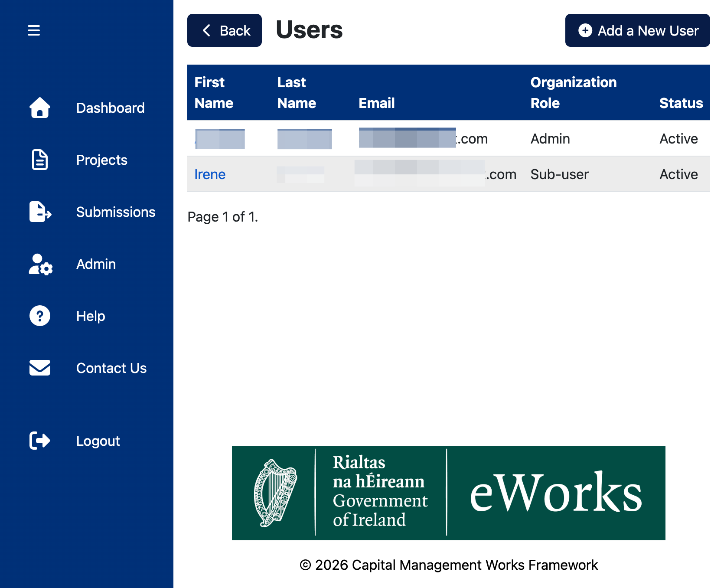Viewport: 724px width, 588px height.
Task: Select Admin in the sidebar
Action: coord(96,264)
